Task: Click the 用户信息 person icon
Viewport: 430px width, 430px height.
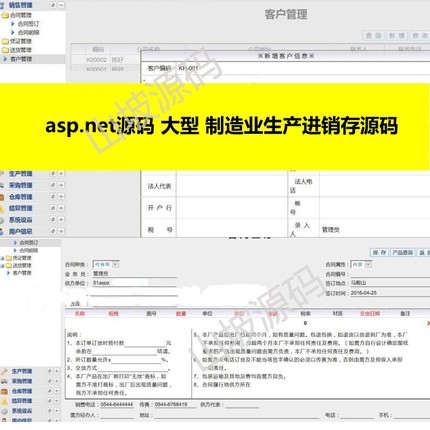Action: 2,231
